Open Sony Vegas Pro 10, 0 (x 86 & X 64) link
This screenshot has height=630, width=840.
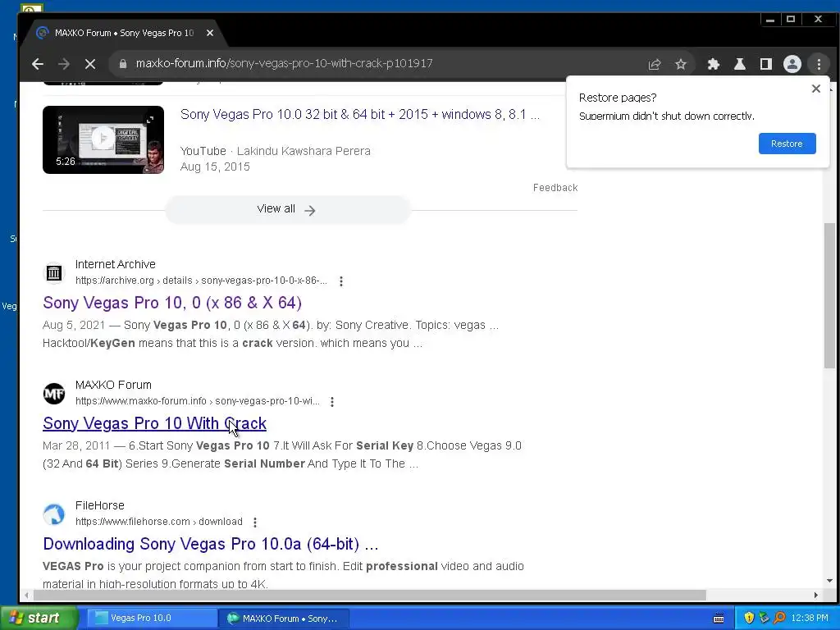click(x=172, y=303)
